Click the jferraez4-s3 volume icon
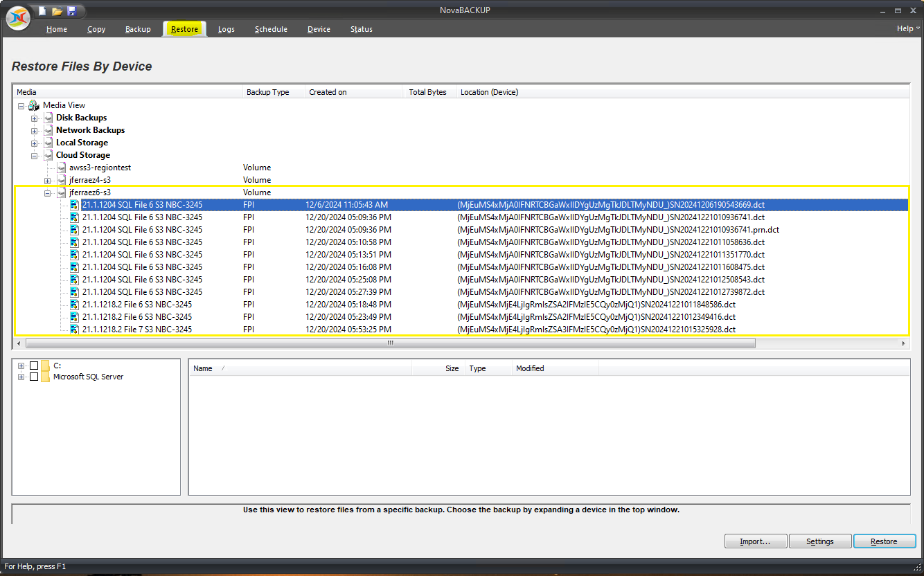Viewport: 924px width, 576px height. tap(62, 180)
